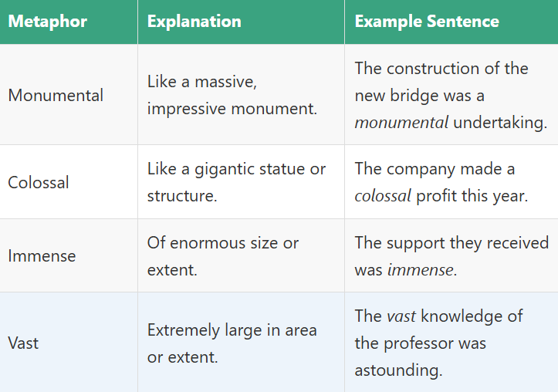Select the Vast metaphor cell

pos(23,343)
